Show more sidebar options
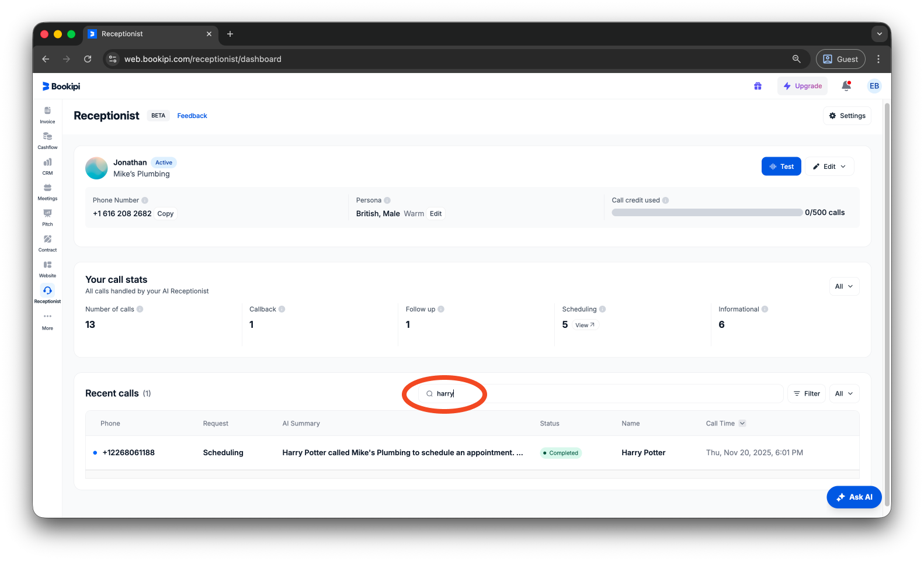This screenshot has height=561, width=924. [47, 321]
